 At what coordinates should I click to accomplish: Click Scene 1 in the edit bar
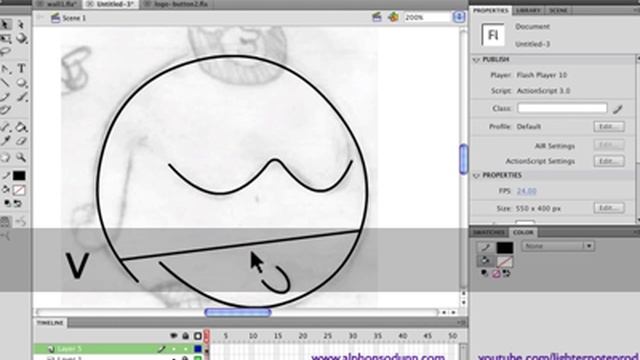click(74, 18)
